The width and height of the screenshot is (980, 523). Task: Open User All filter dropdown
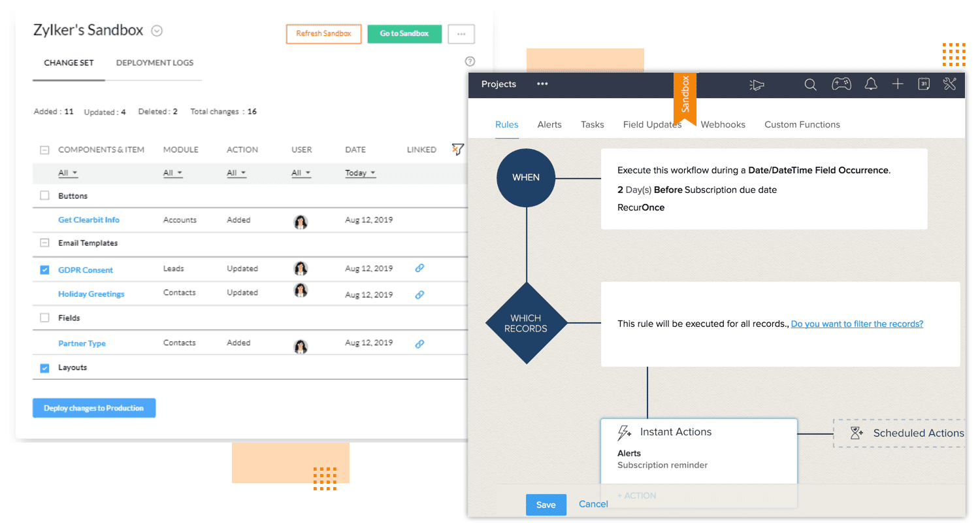click(301, 173)
